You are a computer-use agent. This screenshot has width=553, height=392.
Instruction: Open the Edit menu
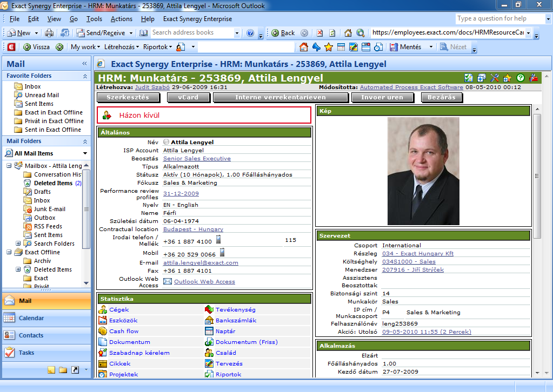(34, 19)
